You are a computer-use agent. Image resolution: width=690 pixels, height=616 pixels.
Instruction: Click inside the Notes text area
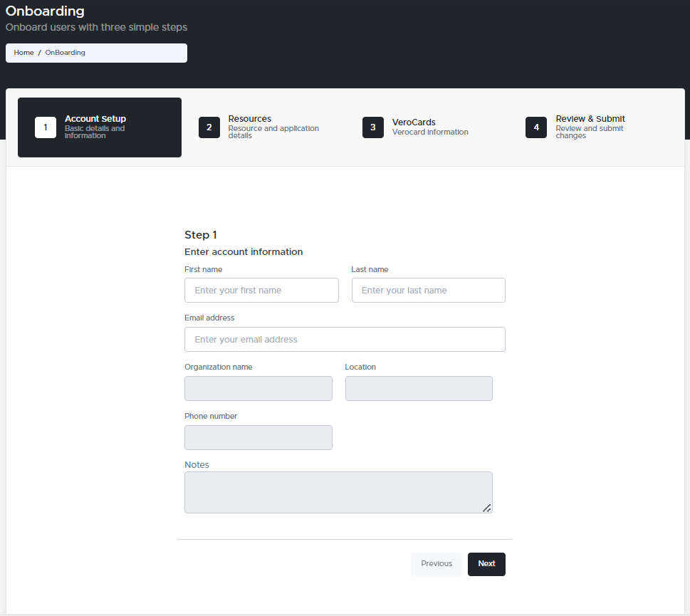338,491
